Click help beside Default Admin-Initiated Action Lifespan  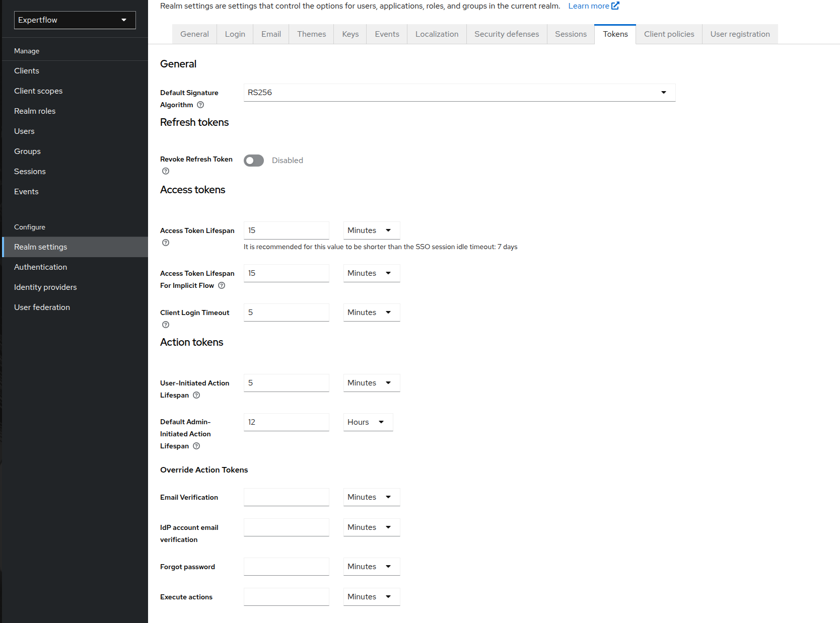[196, 446]
